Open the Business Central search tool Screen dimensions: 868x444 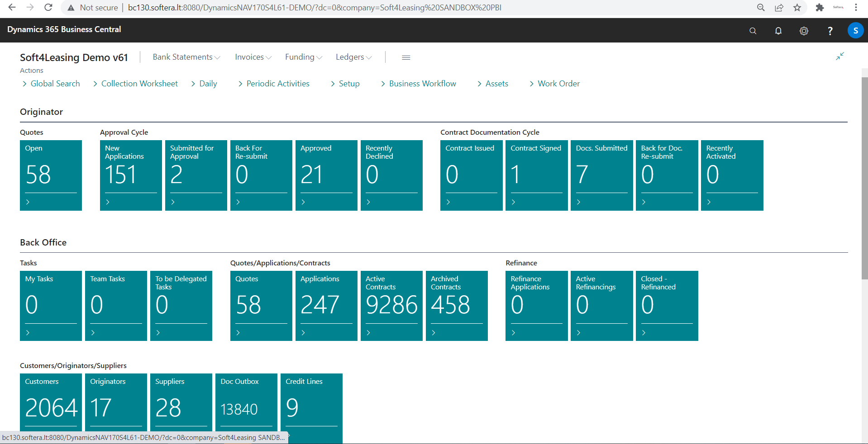753,31
